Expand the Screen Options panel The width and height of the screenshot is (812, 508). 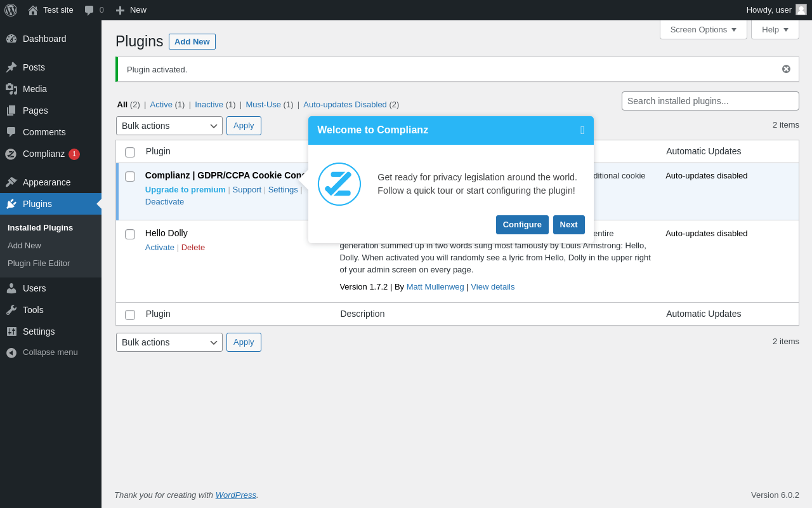pos(703,29)
